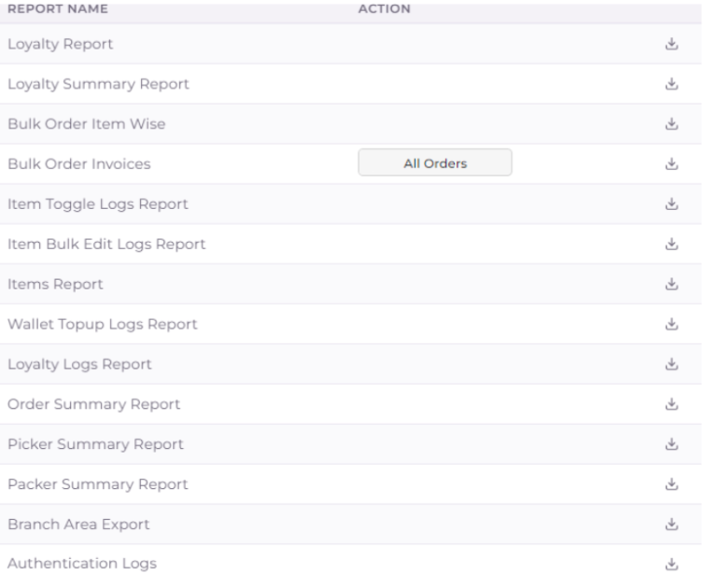
Task: Download the Order Summary Report
Action: [669, 404]
